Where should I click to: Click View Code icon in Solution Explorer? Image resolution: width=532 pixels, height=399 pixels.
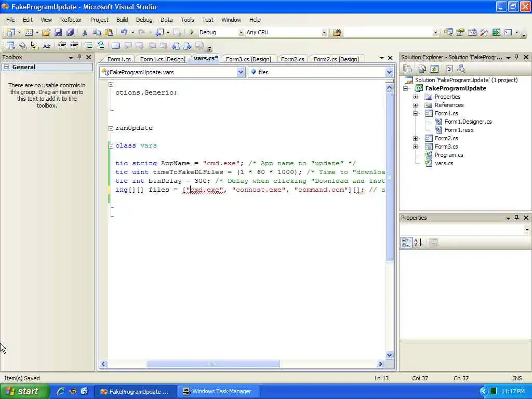449,69
